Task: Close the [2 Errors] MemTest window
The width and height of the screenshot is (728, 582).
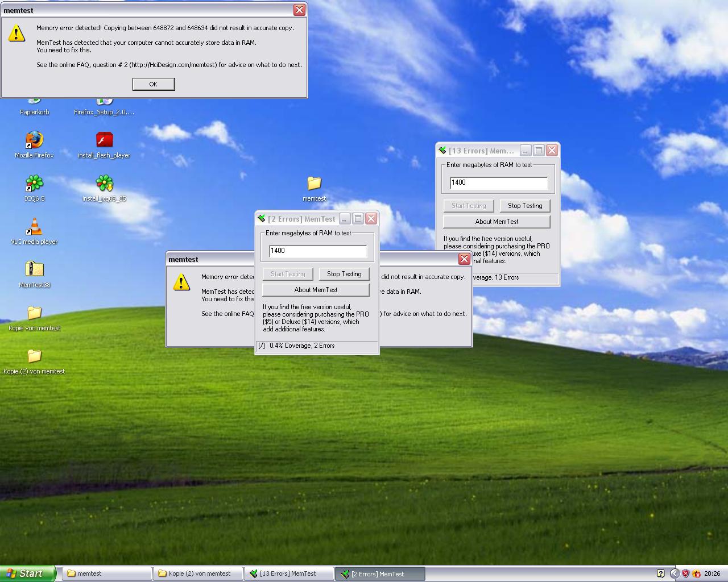Action: point(371,218)
